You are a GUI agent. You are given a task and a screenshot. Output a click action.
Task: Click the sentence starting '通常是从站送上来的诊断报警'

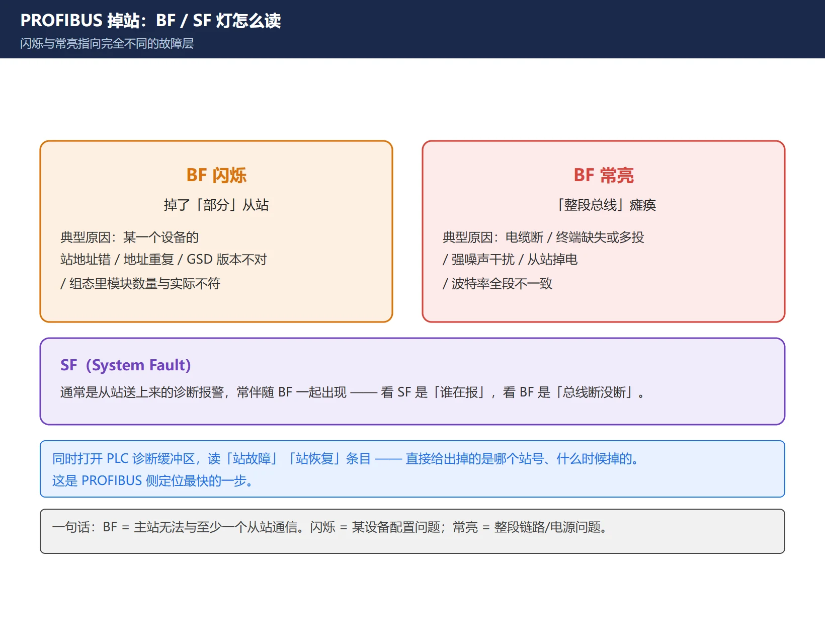[x=353, y=392]
